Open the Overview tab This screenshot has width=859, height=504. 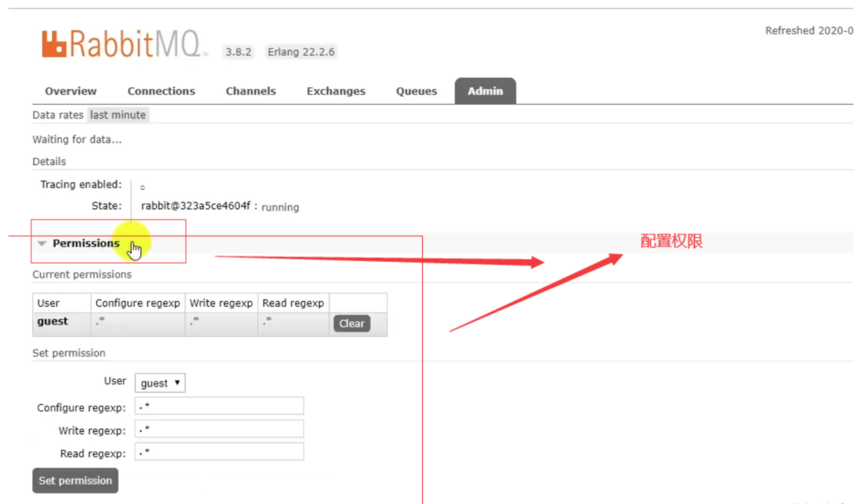[71, 91]
